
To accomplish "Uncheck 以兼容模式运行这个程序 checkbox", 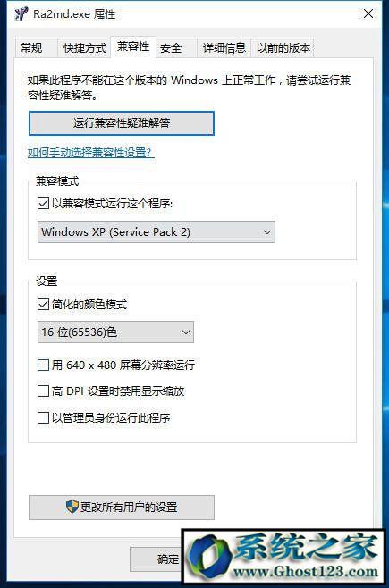I will [x=43, y=204].
